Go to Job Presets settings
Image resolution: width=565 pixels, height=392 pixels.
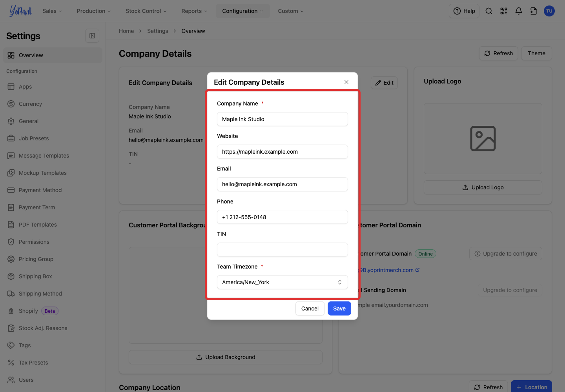(53, 138)
